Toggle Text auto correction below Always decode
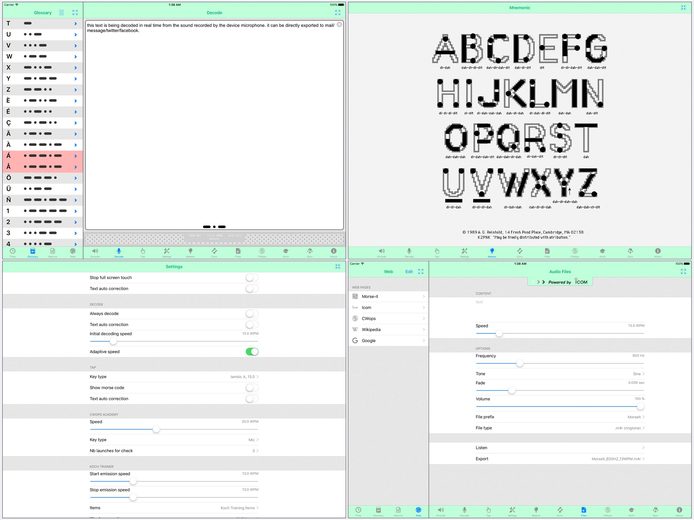Viewport: 694px width, 520px height. (x=251, y=324)
